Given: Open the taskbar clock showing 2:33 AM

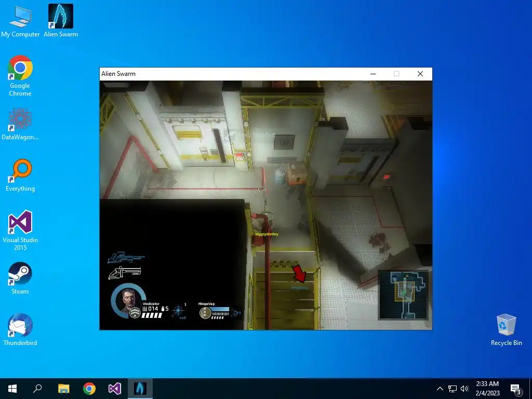Looking at the screenshot, I should (x=487, y=389).
